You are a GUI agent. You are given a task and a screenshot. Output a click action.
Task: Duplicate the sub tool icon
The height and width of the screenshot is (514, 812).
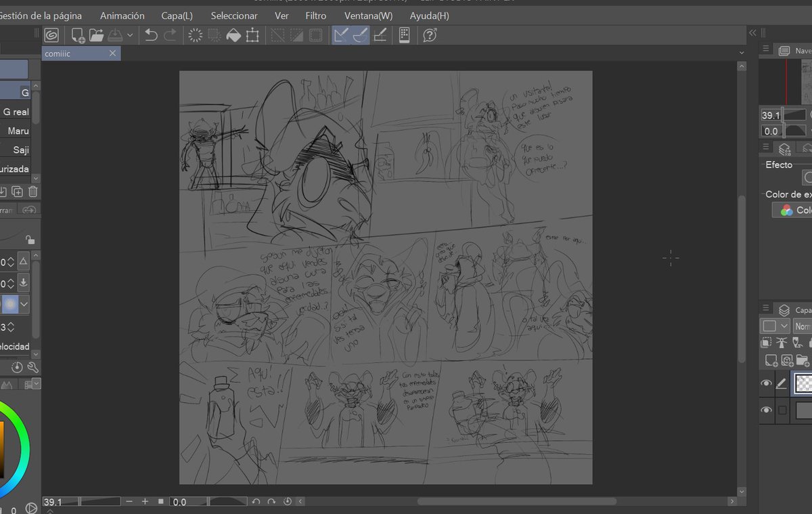[x=18, y=192]
